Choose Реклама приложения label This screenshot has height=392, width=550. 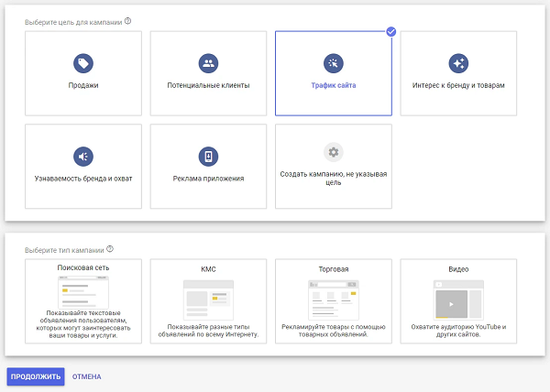pyautogui.click(x=208, y=179)
